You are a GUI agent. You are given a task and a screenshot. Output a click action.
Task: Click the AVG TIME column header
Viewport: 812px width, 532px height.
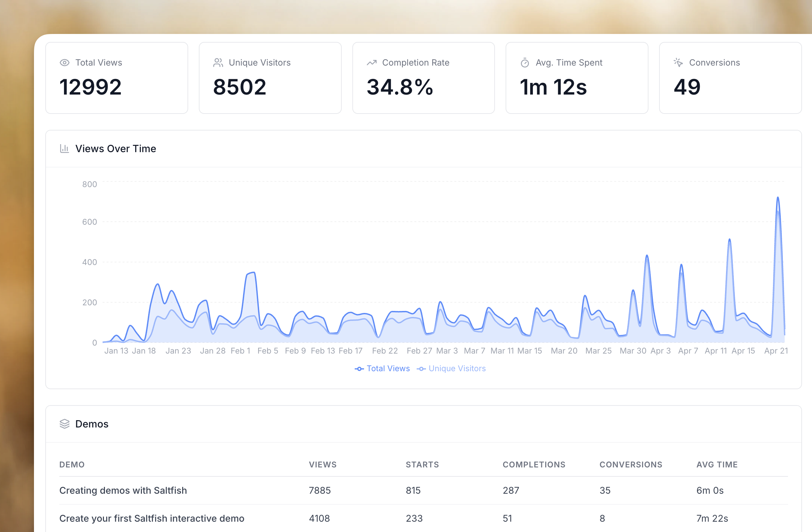(717, 464)
